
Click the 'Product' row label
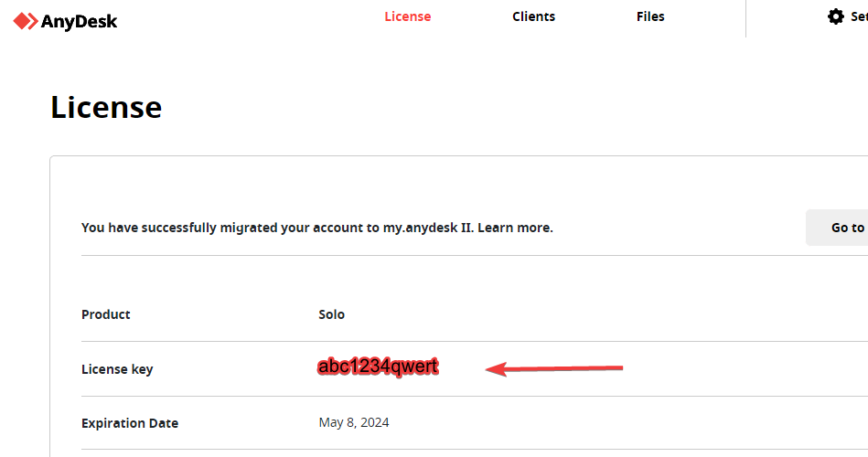coord(106,314)
